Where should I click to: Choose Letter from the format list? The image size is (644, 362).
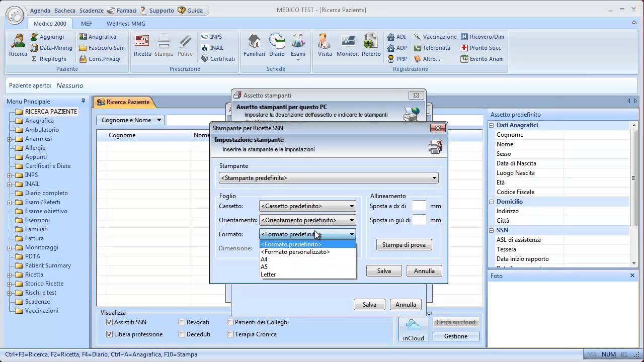(307, 275)
